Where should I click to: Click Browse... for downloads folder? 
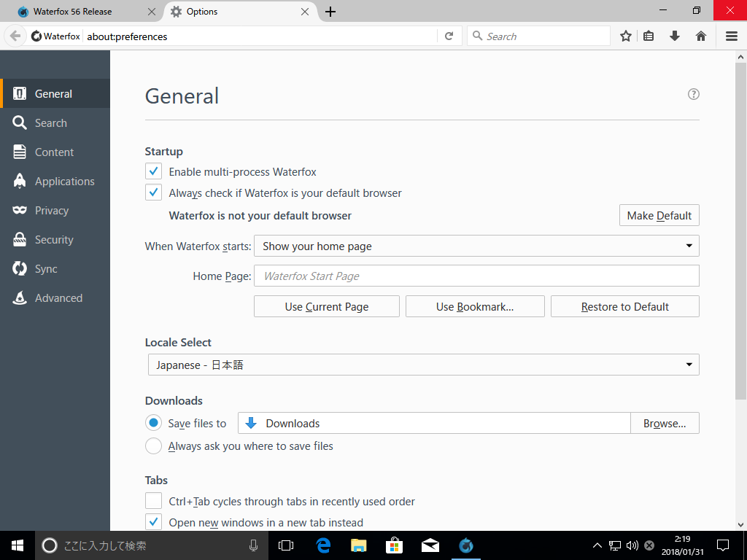tap(665, 423)
